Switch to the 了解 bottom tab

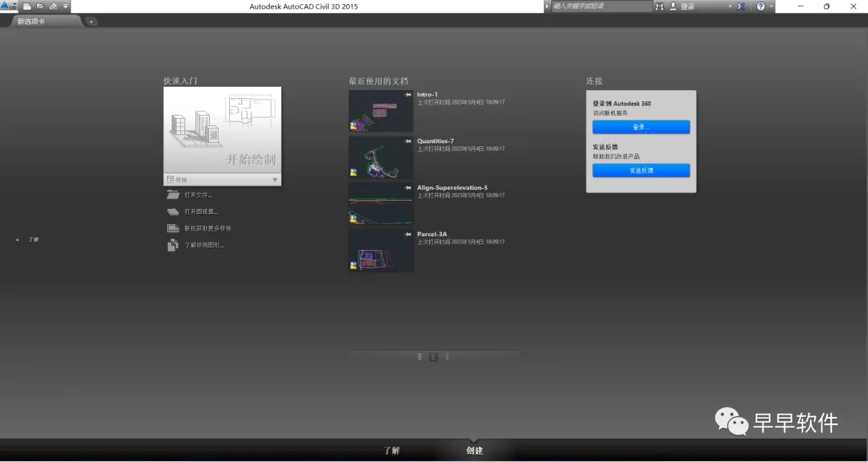coord(392,451)
